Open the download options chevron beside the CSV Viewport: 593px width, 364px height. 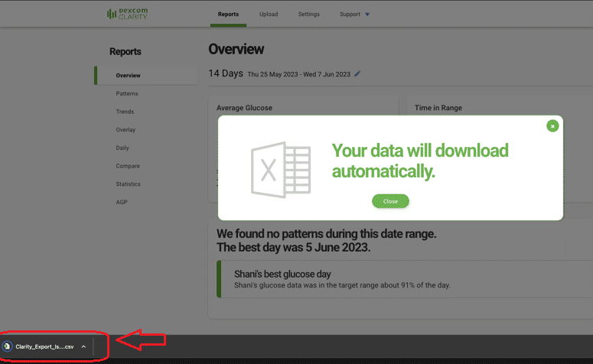83,346
